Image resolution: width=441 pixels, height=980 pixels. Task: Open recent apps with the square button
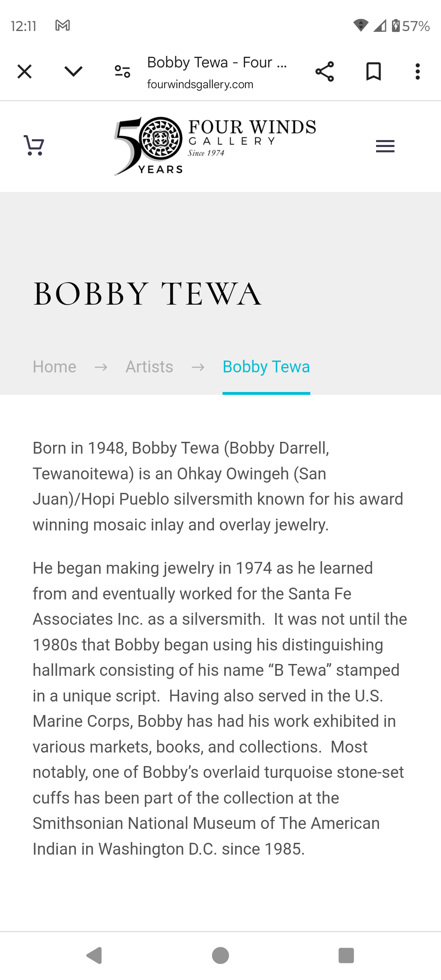(x=346, y=955)
